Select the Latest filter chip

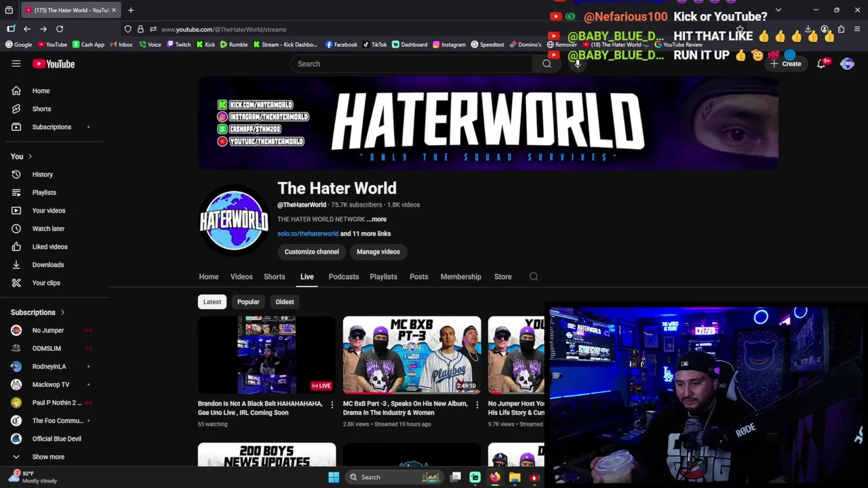click(x=212, y=302)
